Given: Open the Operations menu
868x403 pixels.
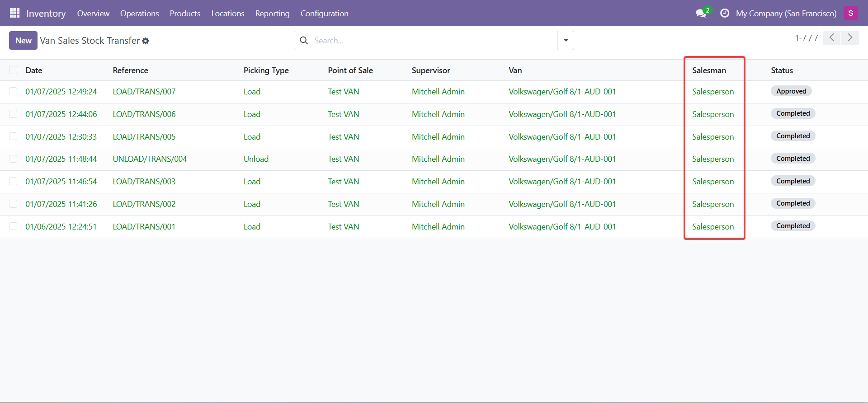Looking at the screenshot, I should point(139,14).
